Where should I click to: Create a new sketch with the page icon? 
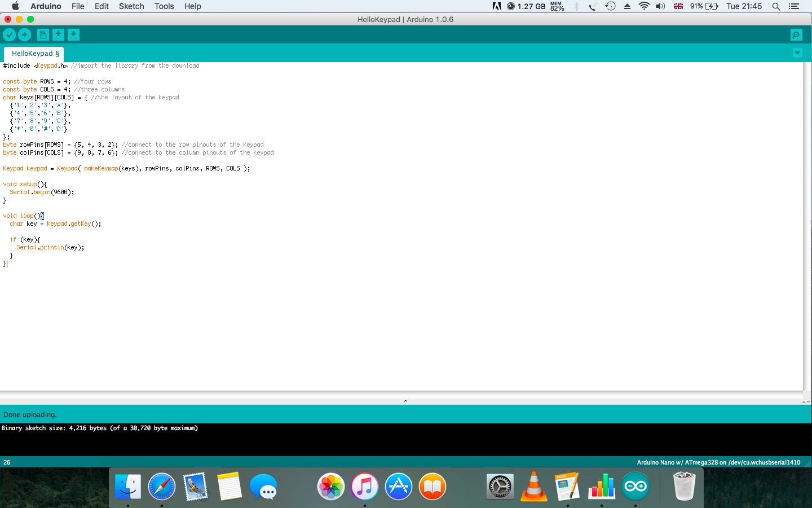[x=43, y=35]
